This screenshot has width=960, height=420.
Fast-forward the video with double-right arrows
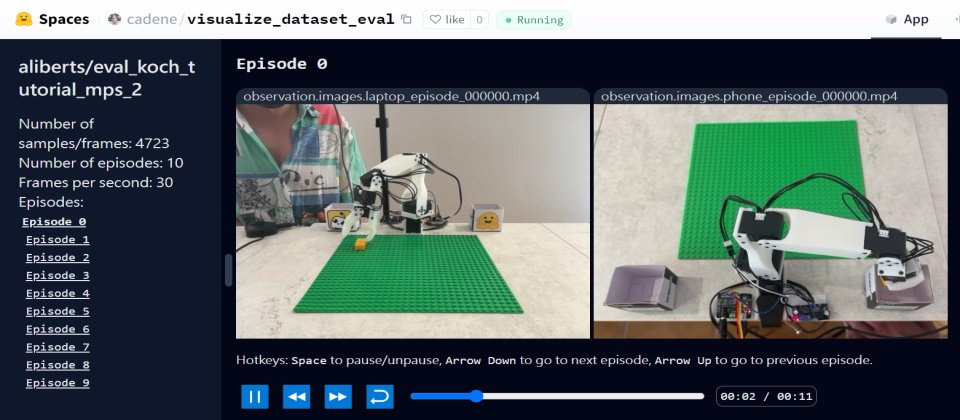[x=338, y=397]
